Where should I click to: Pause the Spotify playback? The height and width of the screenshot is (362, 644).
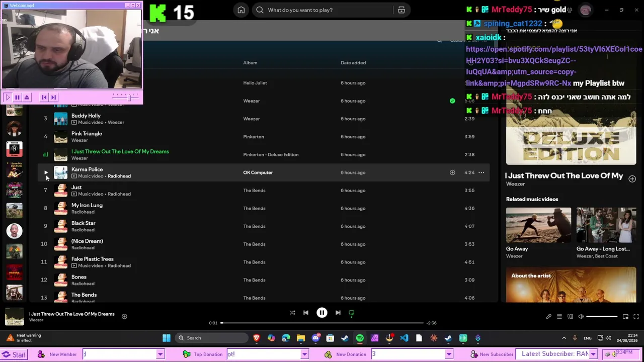[x=322, y=313]
